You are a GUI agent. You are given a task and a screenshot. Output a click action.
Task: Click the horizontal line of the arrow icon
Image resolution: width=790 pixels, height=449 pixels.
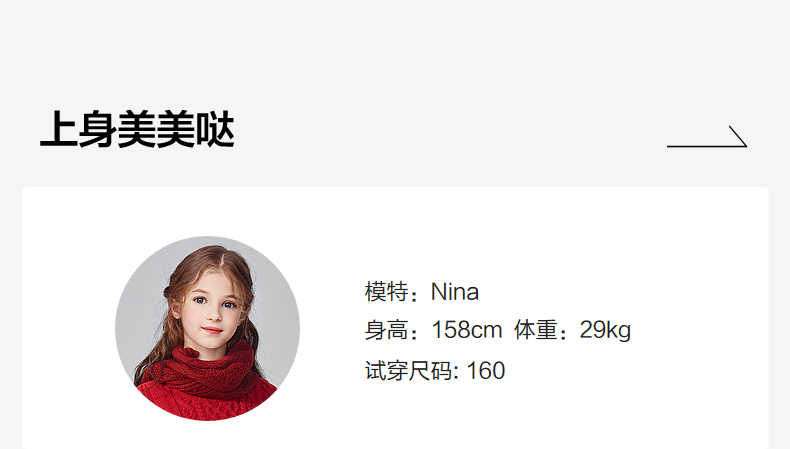pyautogui.click(x=705, y=146)
